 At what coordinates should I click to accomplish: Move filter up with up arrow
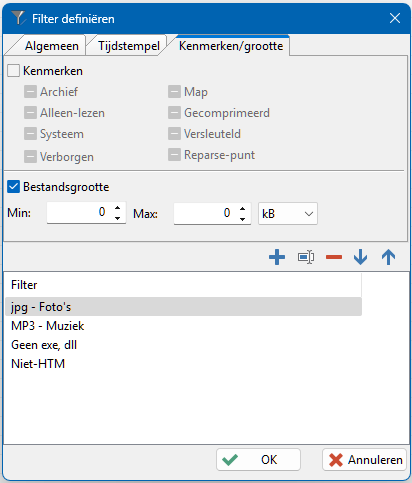coord(388,257)
